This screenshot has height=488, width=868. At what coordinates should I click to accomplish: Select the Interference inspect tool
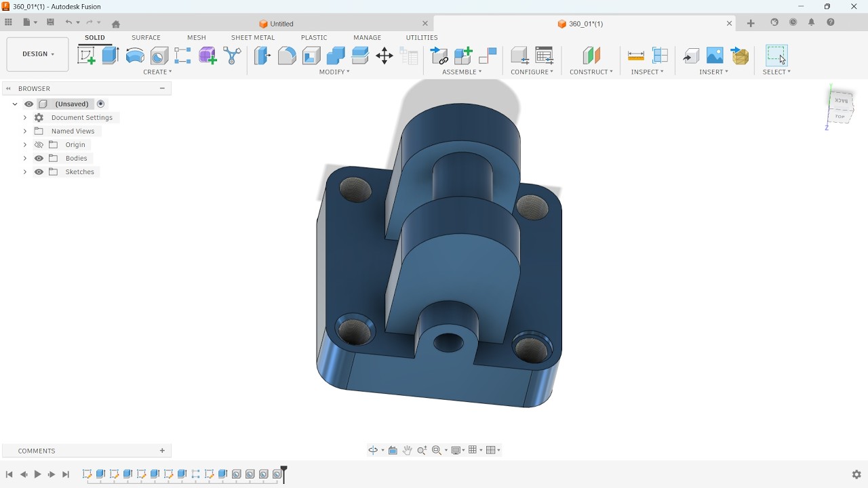[x=660, y=56]
